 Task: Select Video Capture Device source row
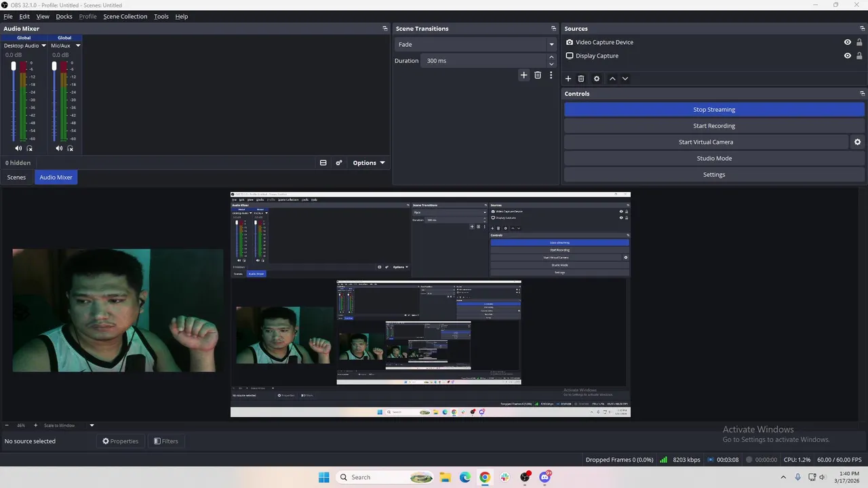[x=714, y=42]
